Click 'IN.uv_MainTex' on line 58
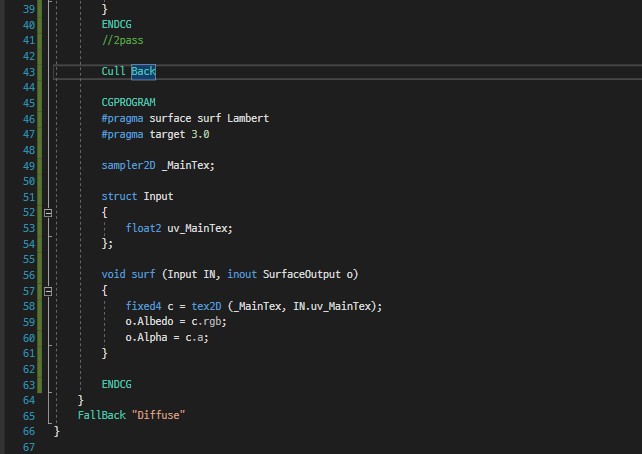This screenshot has width=642, height=454. (x=332, y=306)
